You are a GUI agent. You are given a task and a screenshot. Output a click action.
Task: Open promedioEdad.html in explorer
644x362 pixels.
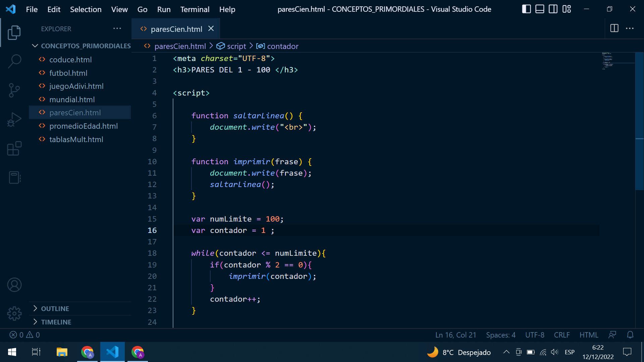pos(80,126)
